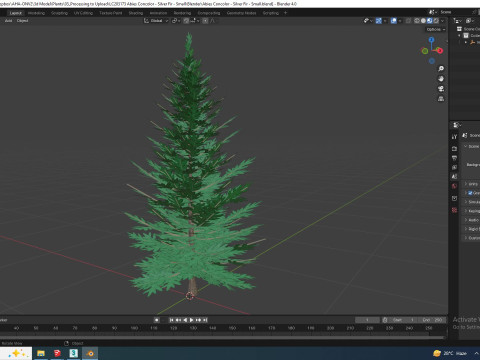480x360 pixels.
Task: Switch to the Shading workspace tab
Action: click(136, 13)
